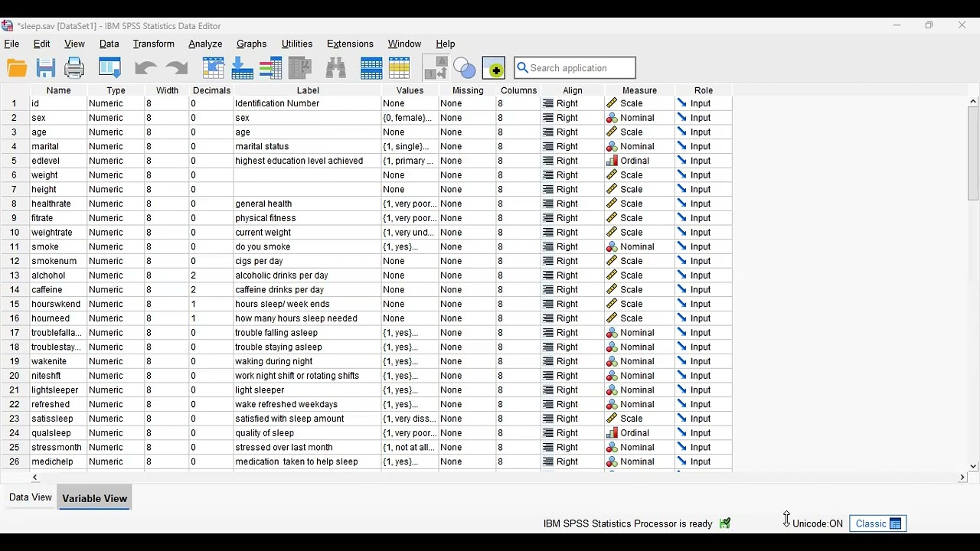
Task: Open the Help menu
Action: tap(446, 44)
